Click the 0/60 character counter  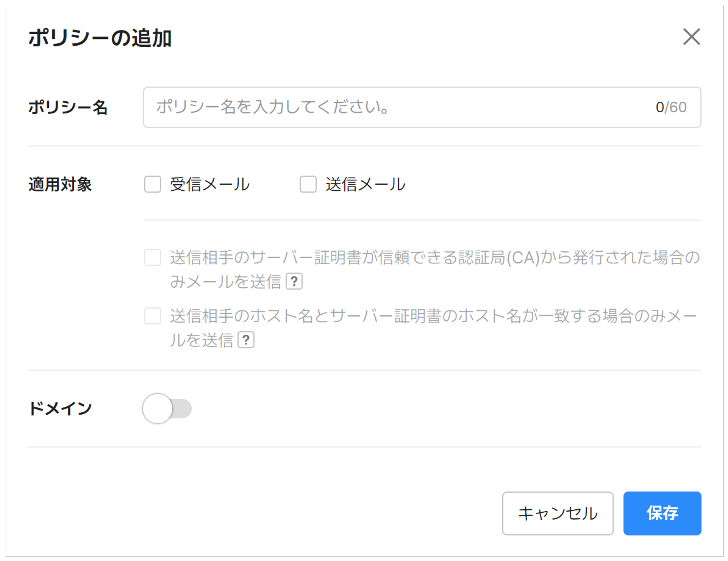pyautogui.click(x=671, y=107)
